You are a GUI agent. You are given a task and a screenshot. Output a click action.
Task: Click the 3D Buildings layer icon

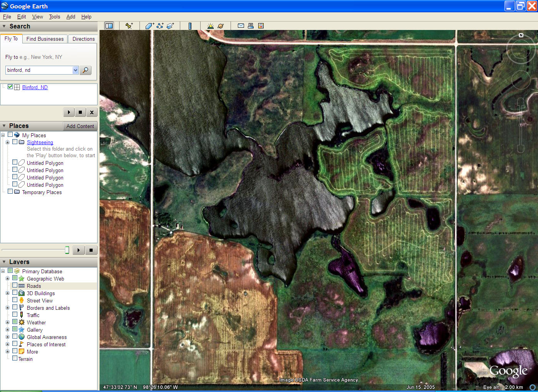[22, 293]
